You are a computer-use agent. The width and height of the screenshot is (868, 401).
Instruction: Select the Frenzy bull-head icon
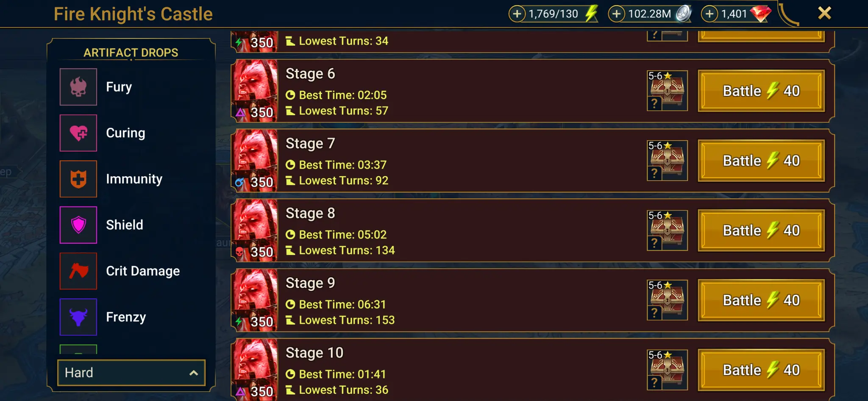click(78, 317)
